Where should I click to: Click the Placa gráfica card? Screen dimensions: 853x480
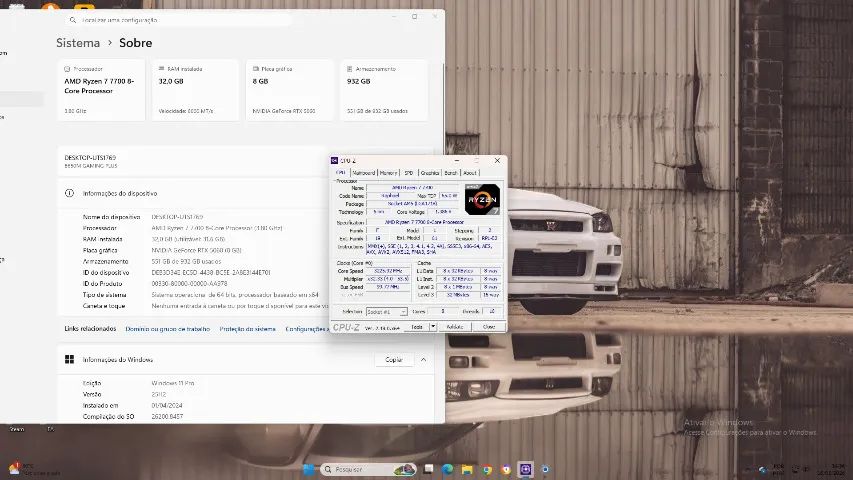tap(289, 90)
